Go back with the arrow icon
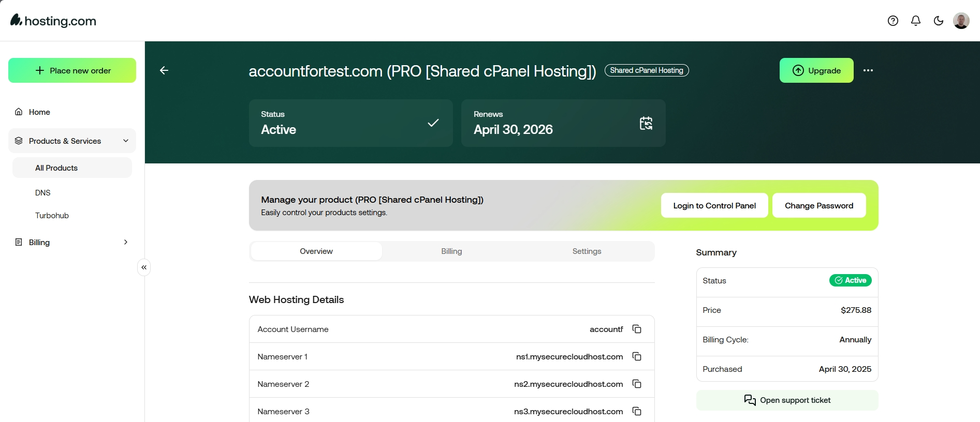The height and width of the screenshot is (422, 980). pos(164,70)
